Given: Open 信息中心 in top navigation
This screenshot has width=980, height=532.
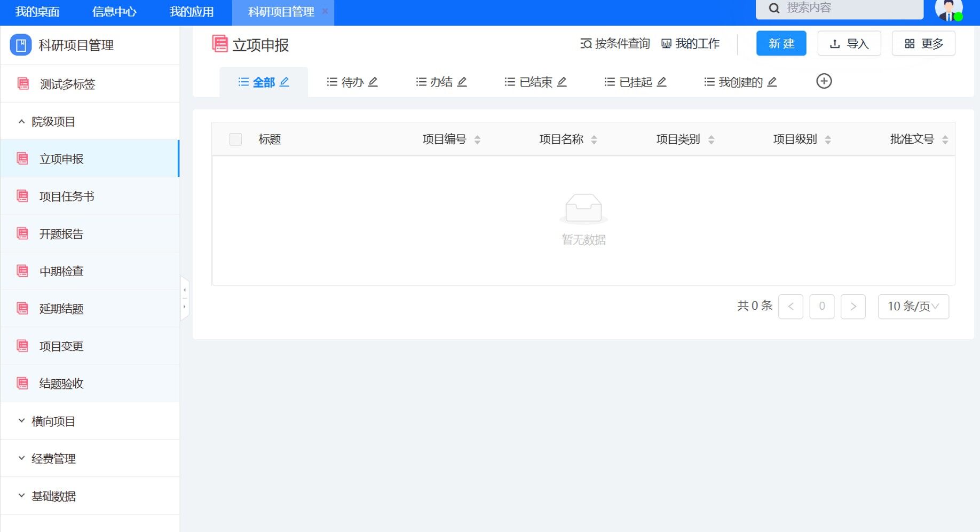Looking at the screenshot, I should pos(114,12).
